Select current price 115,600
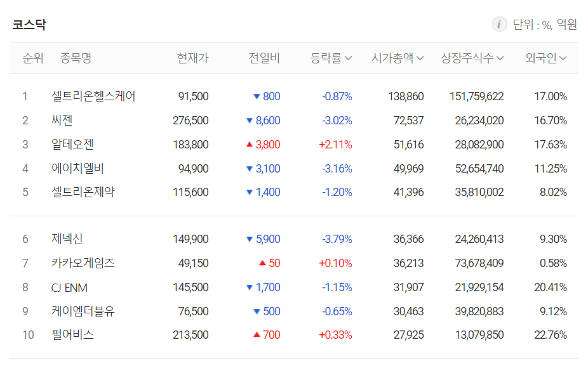 coord(190,192)
